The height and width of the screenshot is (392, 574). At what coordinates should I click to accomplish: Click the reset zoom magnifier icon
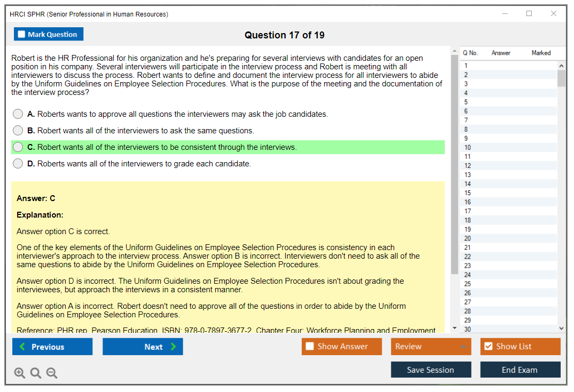tap(36, 373)
